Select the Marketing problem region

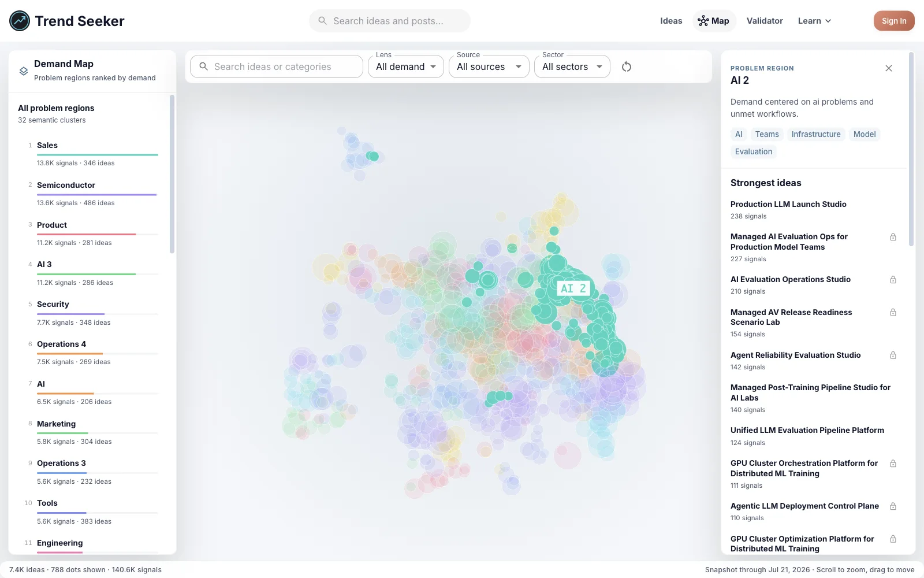point(92,432)
